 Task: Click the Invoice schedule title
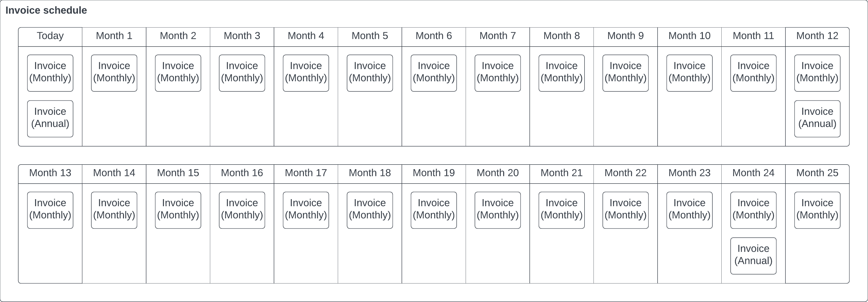46,10
